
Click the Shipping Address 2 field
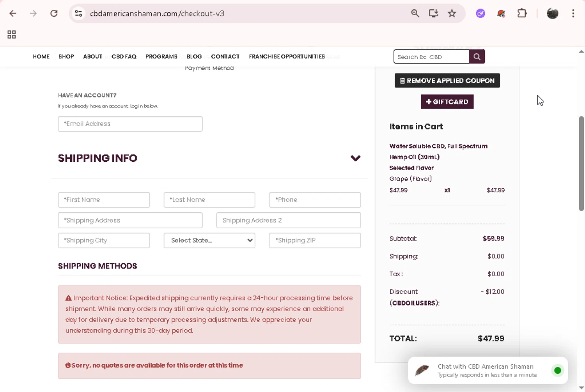coord(289,220)
